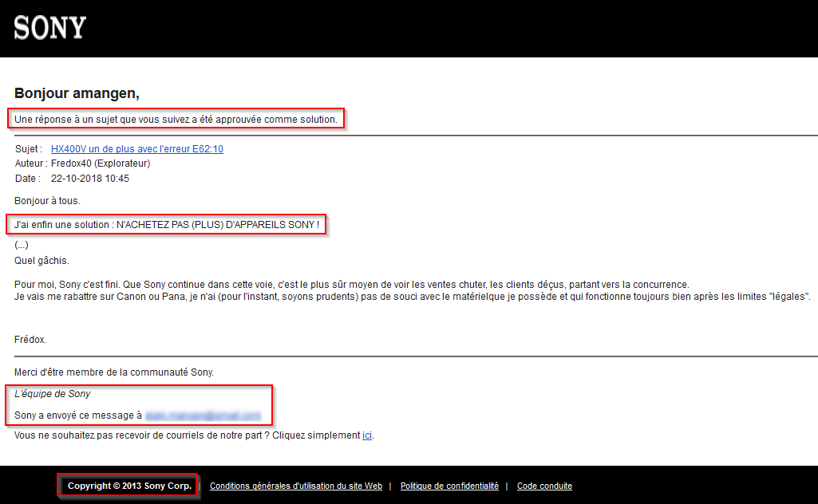This screenshot has width=818, height=504.
Task: Click 'Merci d'être membre de la communauté Sony'
Action: coord(114,372)
